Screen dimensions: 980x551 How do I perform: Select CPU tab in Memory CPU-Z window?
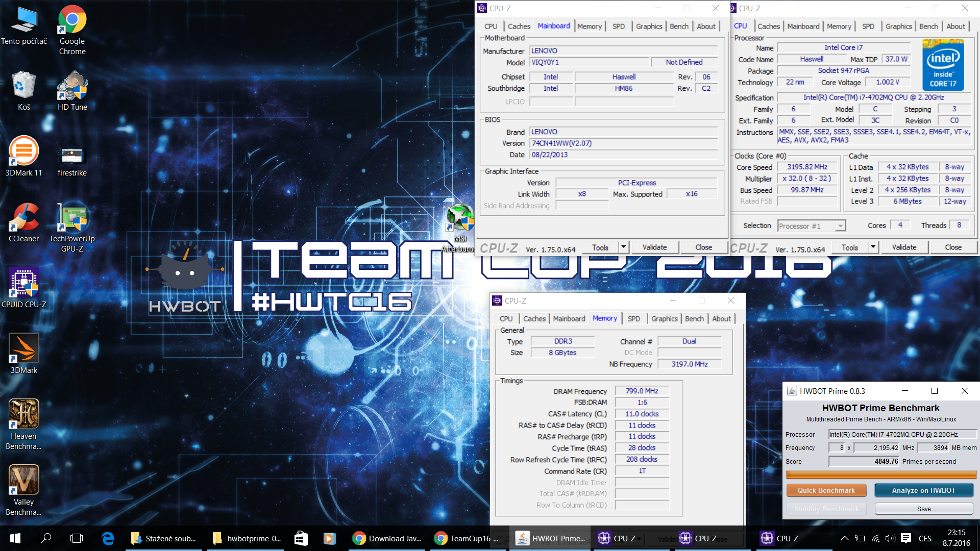(x=506, y=319)
